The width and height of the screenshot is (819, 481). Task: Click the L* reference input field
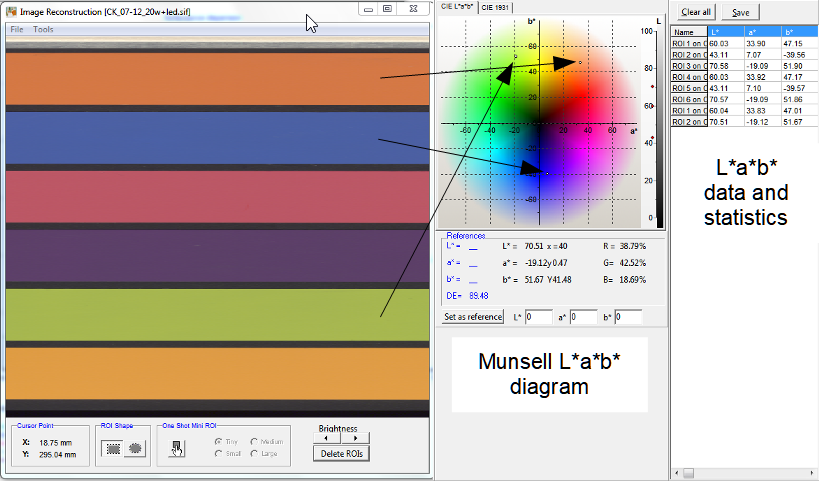(x=539, y=317)
